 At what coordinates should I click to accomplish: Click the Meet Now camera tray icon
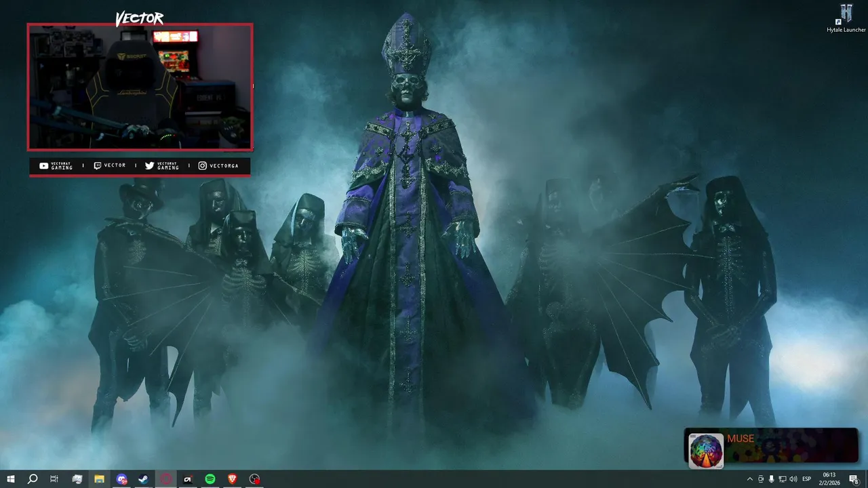(760, 479)
